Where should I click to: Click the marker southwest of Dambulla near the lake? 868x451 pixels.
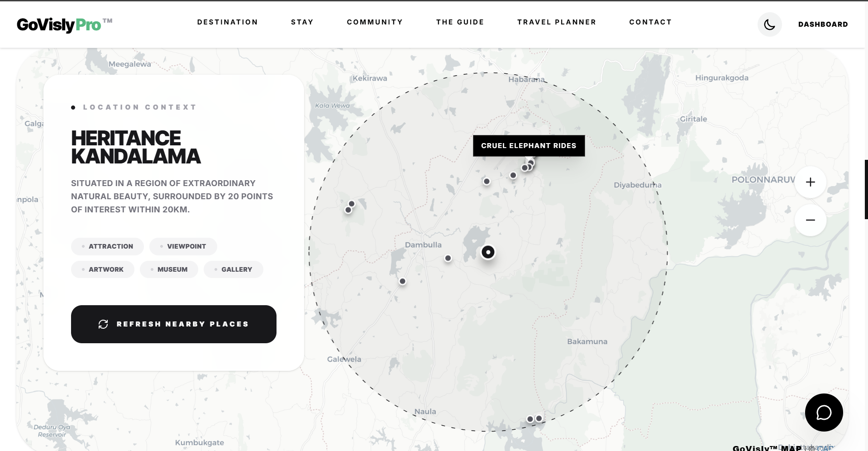(402, 281)
